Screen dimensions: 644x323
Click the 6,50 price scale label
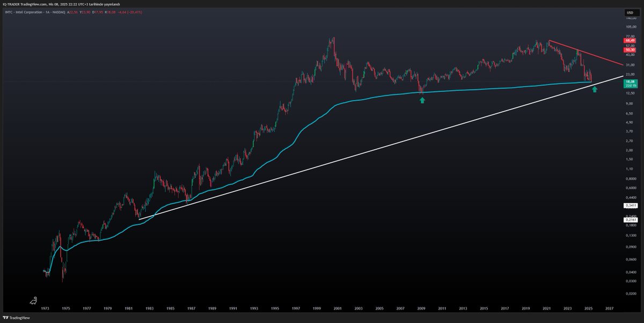coord(628,113)
